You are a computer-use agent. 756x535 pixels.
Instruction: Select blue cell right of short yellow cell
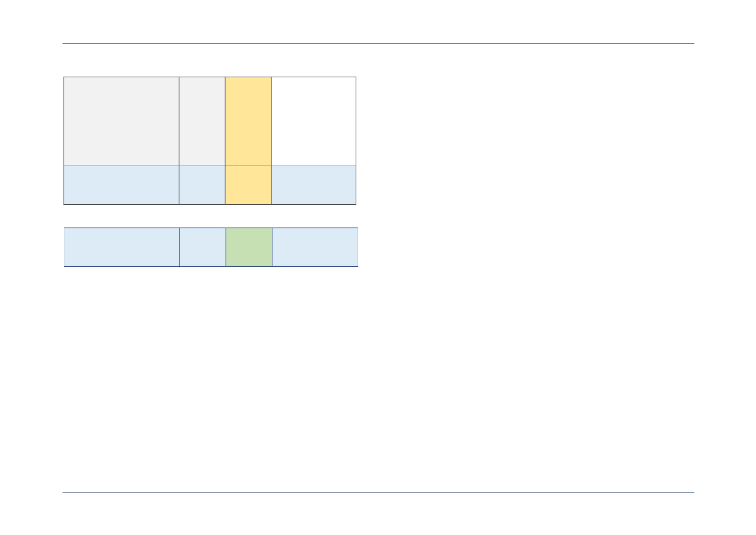point(313,185)
